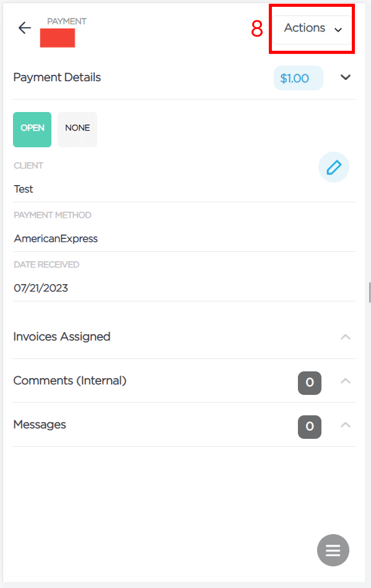
Task: Expand the Messages section chevron
Action: click(346, 425)
